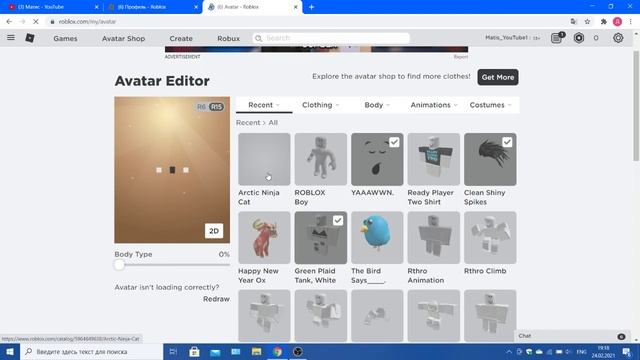Open the Games menu
The image size is (640, 360).
(x=65, y=38)
